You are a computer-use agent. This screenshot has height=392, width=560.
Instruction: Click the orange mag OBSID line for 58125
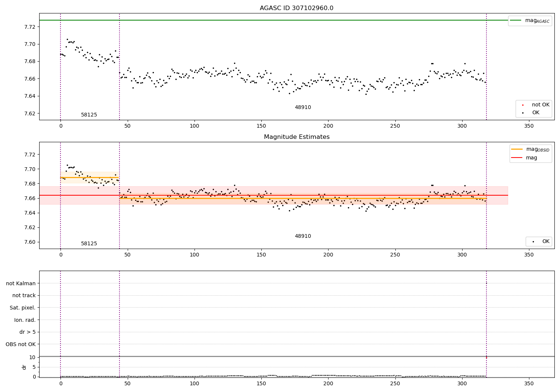pos(90,177)
